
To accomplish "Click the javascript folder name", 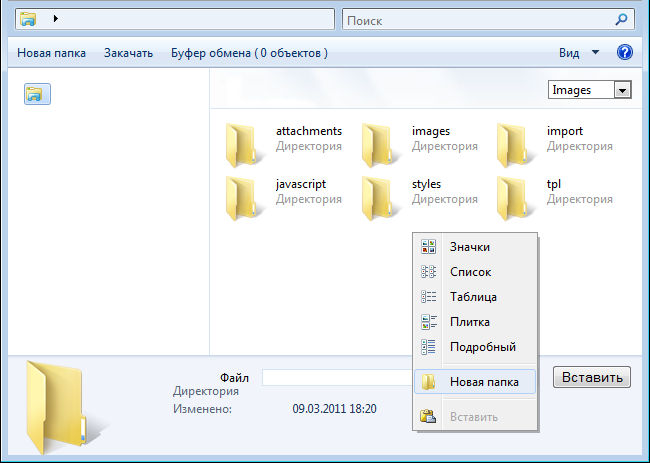I will (301, 184).
